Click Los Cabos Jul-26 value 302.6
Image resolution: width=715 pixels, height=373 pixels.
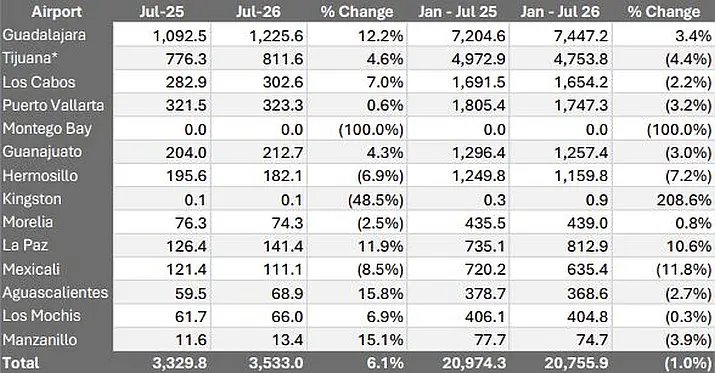coord(283,82)
